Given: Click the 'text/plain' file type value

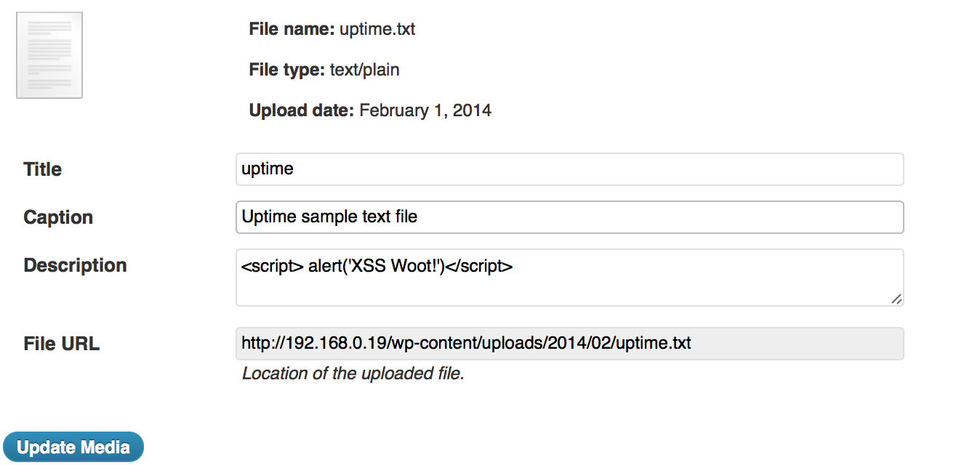Looking at the screenshot, I should pyautogui.click(x=365, y=70).
